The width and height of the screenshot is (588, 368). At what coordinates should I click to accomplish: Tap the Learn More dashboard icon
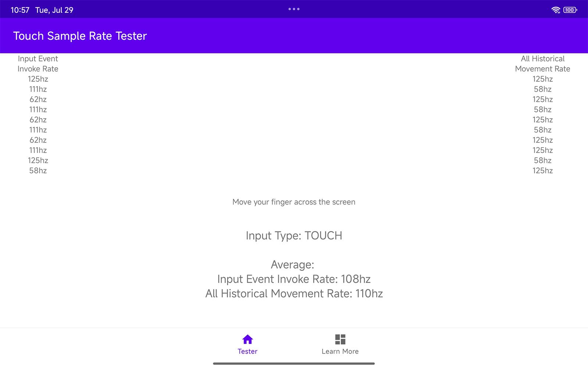pos(340,339)
